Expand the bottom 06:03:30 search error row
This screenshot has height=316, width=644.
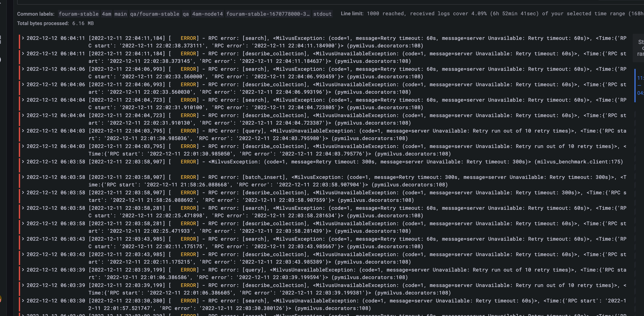pyautogui.click(x=23, y=301)
